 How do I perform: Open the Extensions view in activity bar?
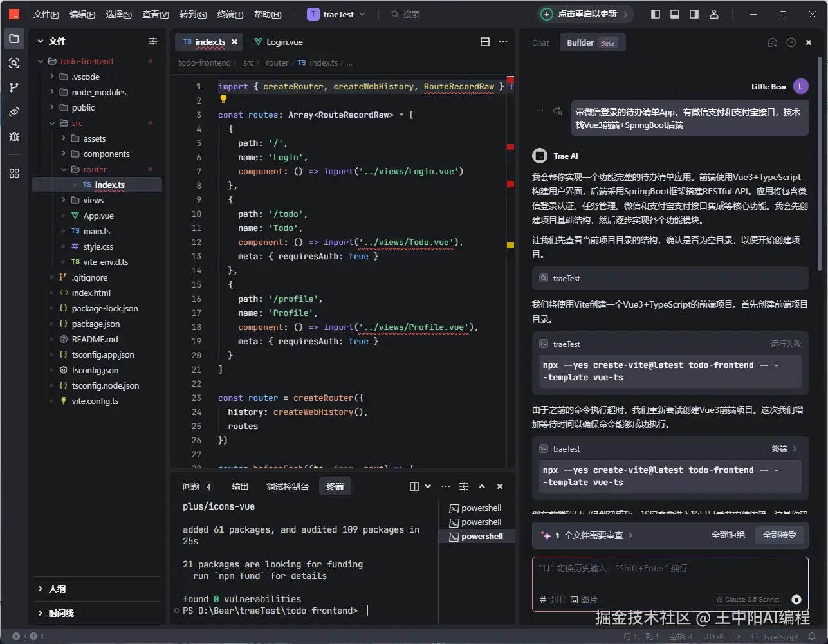(x=14, y=173)
